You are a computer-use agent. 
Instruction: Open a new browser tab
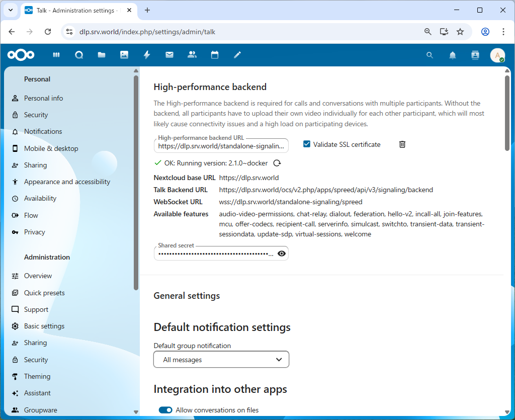(147, 10)
